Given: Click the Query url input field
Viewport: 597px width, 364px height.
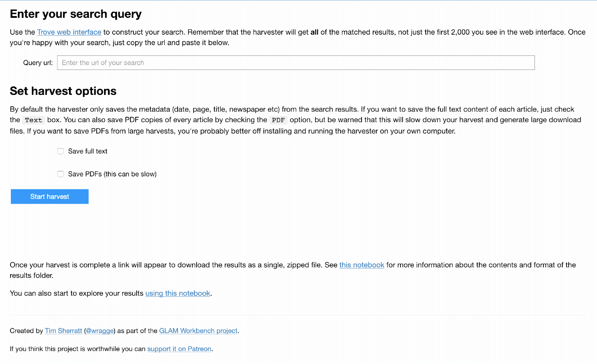Looking at the screenshot, I should (x=296, y=63).
